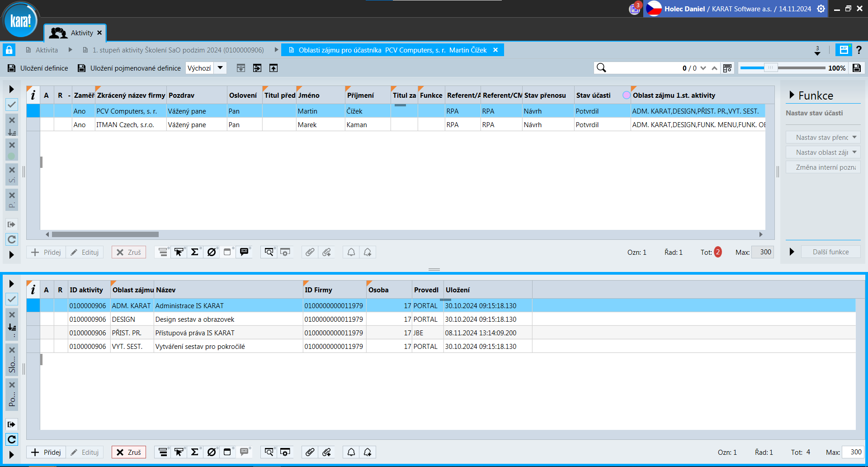Go to next search result chevron
Image resolution: width=868 pixels, height=467 pixels.
tap(703, 68)
